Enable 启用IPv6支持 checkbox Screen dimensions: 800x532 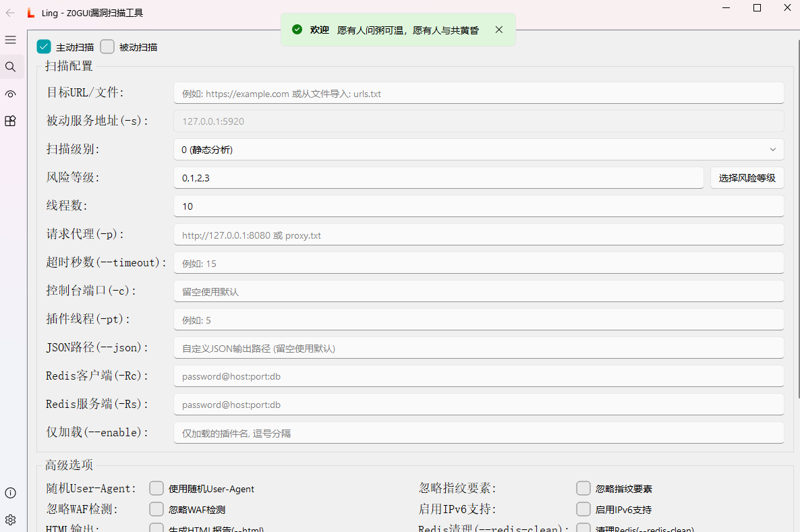[583, 509]
